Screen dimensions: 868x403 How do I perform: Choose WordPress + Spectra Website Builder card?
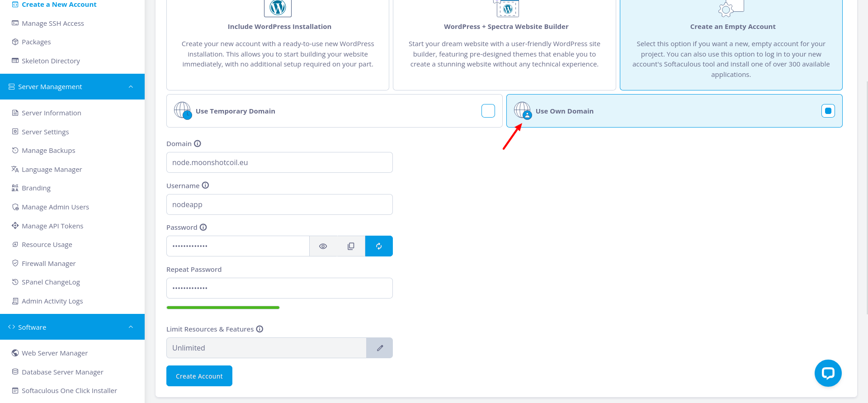[x=505, y=44]
